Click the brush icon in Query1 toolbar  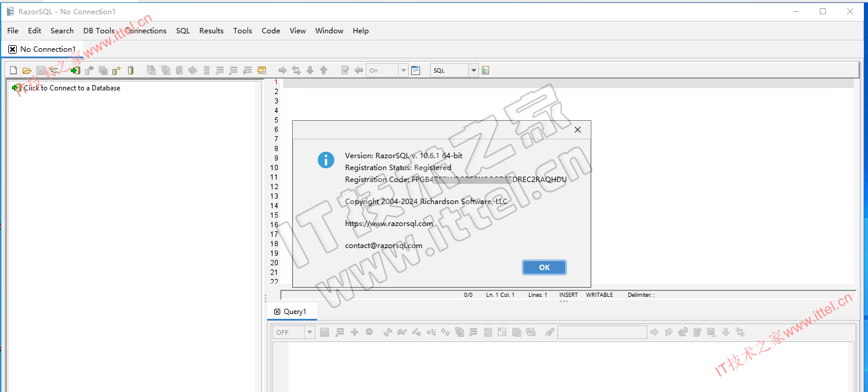(550, 332)
